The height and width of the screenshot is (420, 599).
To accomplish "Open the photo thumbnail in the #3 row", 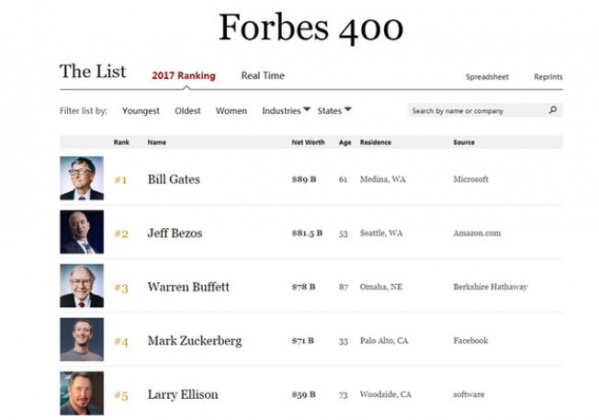I will (82, 286).
